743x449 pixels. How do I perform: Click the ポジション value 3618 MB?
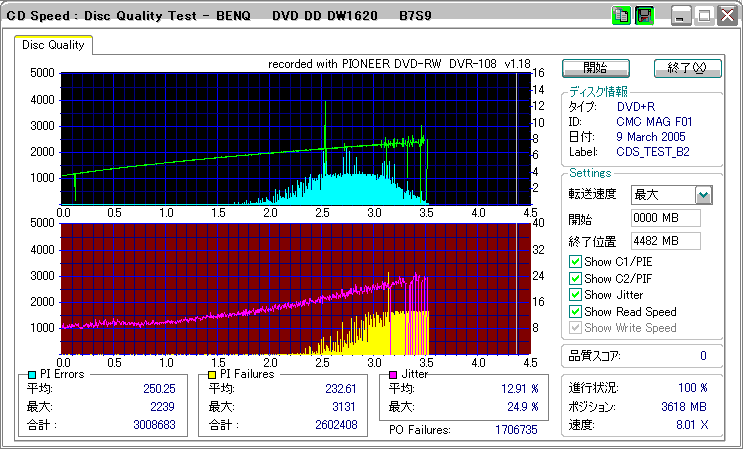684,406
